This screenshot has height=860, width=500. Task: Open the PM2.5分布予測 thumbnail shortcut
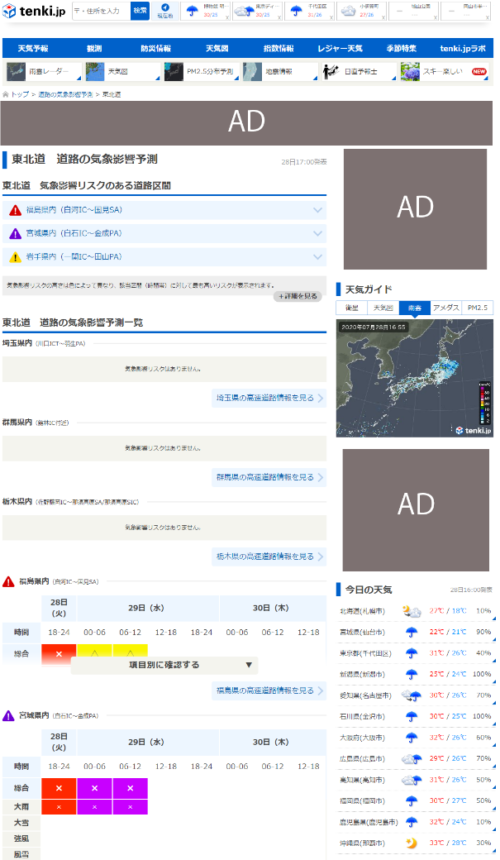(201, 71)
